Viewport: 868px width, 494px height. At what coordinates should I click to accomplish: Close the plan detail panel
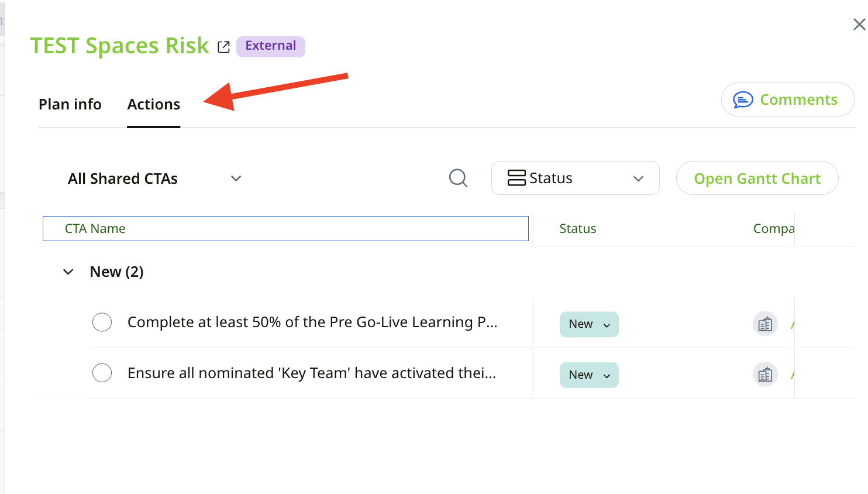[x=859, y=25]
